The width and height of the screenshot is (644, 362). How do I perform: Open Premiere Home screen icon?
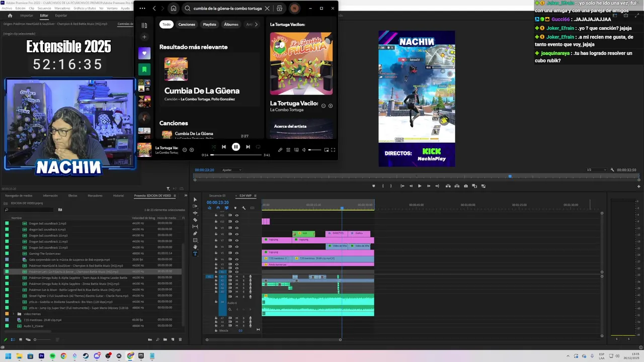point(10,16)
